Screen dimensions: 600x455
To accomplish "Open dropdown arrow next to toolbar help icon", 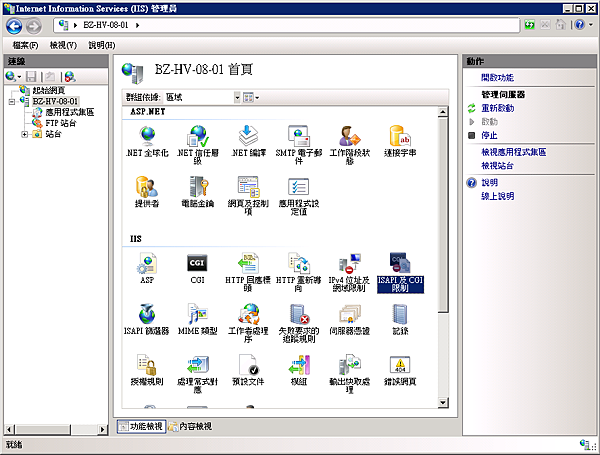I will coord(590,25).
